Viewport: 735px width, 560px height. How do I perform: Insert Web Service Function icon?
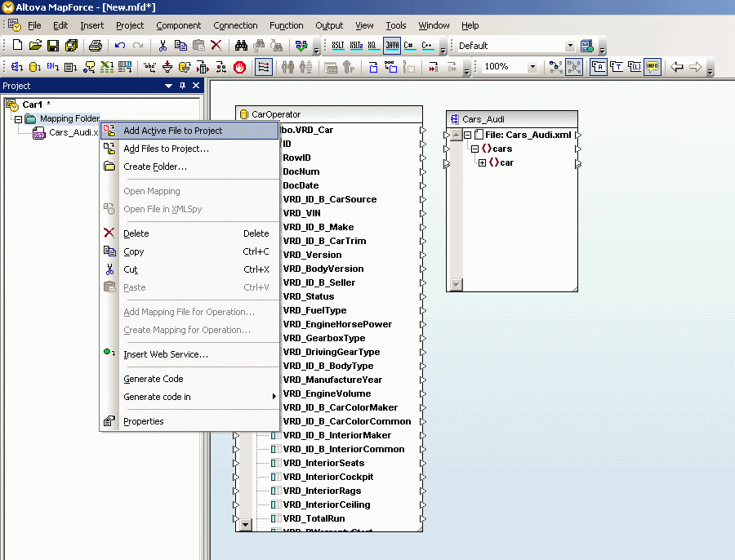[x=88, y=67]
